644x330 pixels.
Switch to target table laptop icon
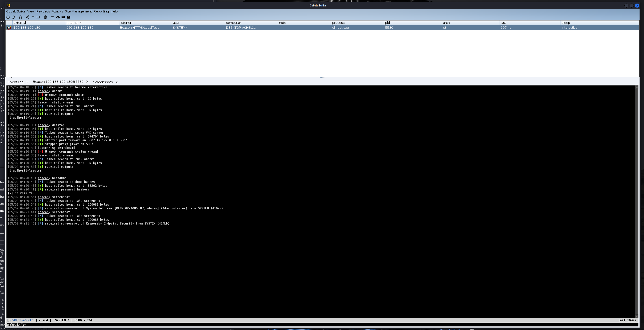[38, 17]
